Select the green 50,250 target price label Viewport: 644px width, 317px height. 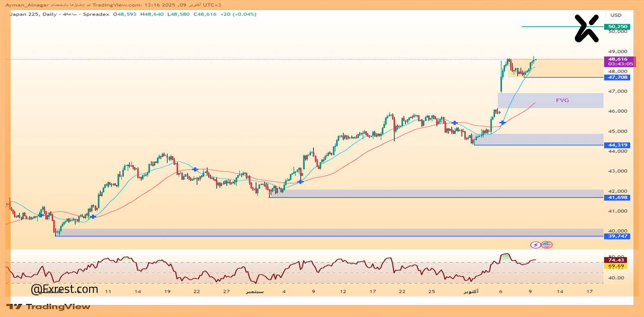point(617,27)
